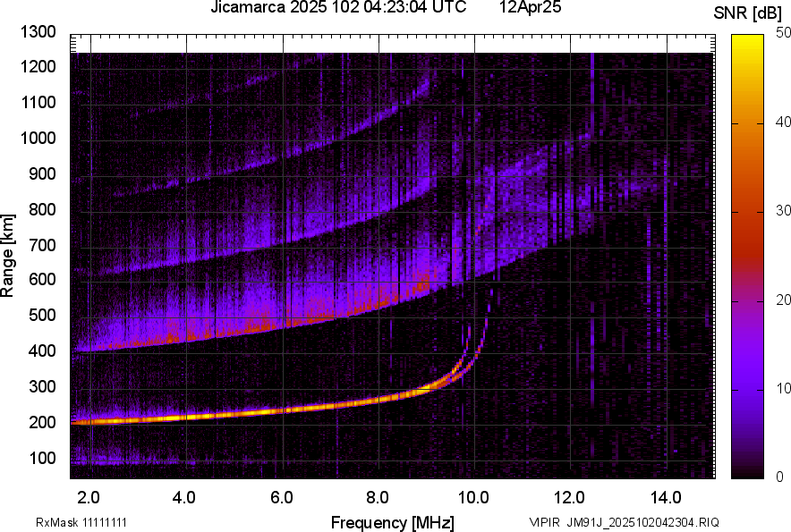Click the 'RxMask 11111111' footer text

81,522
